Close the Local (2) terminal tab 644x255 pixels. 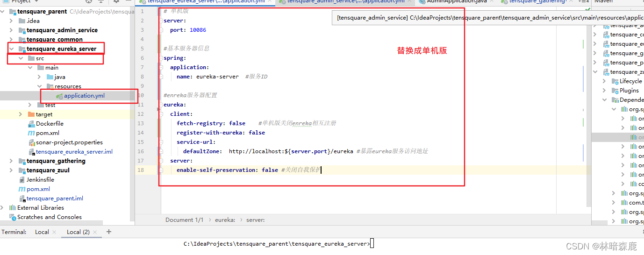[95, 232]
